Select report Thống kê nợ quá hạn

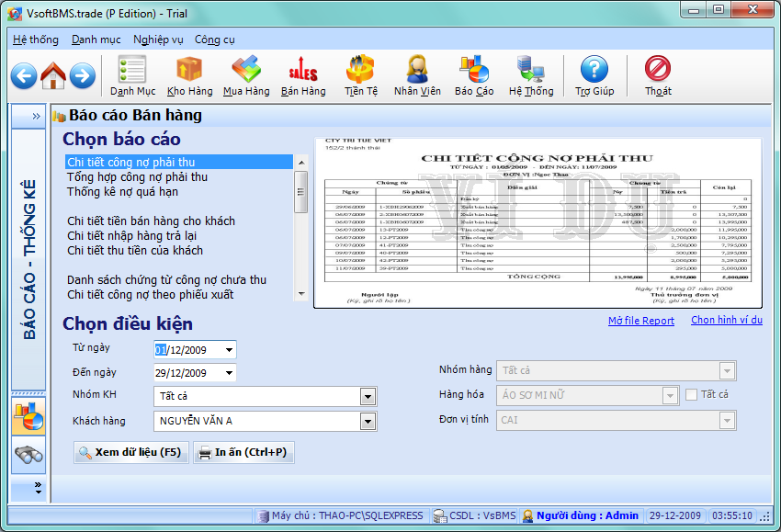pyautogui.click(x=179, y=192)
